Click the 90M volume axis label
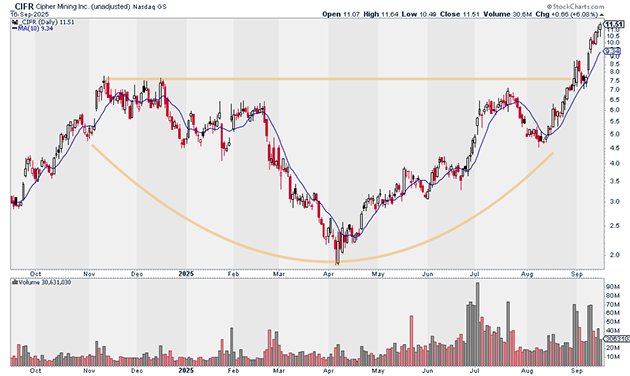 point(612,287)
